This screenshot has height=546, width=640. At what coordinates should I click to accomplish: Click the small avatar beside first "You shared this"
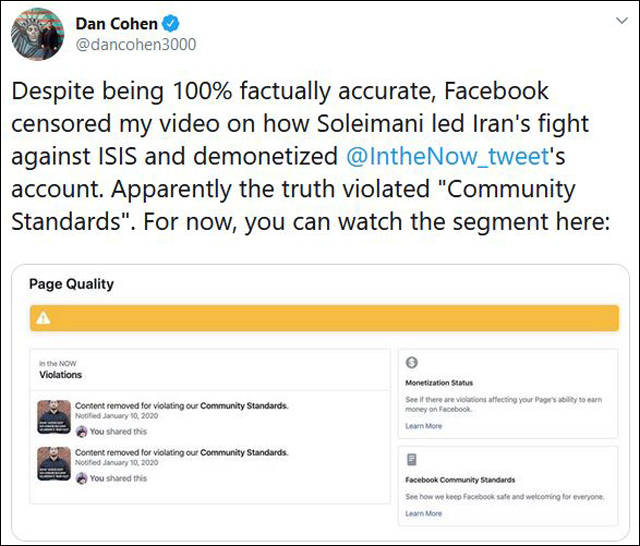pos(82,432)
